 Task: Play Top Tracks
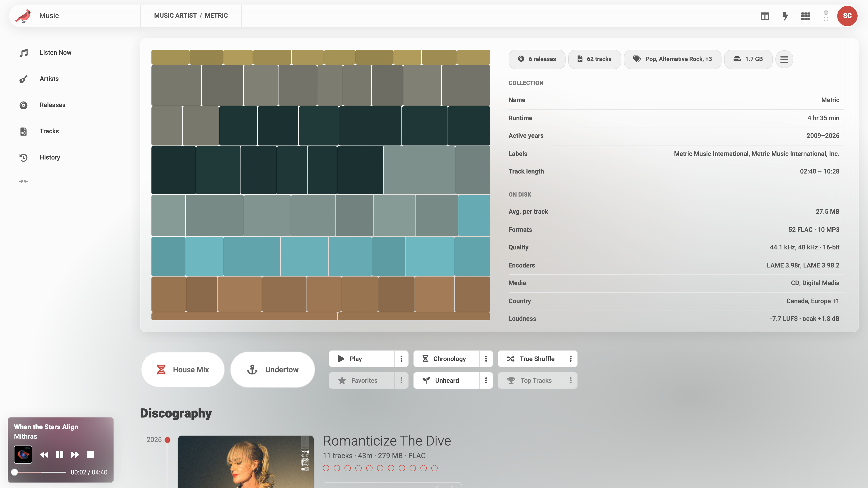point(531,380)
